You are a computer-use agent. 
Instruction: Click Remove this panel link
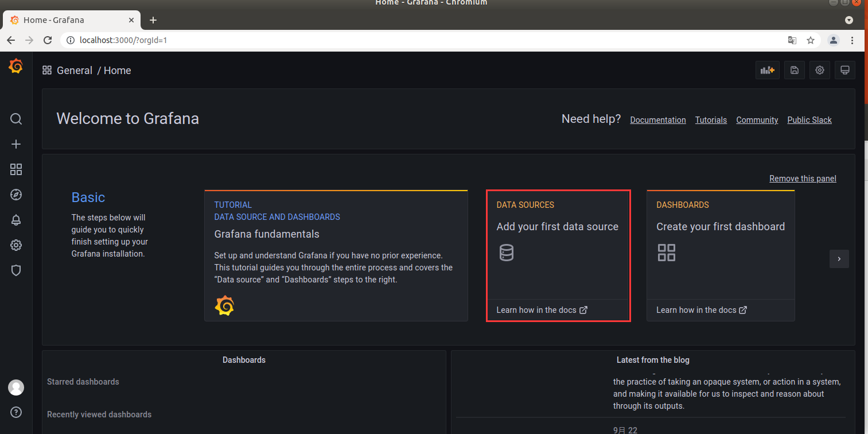(x=803, y=179)
